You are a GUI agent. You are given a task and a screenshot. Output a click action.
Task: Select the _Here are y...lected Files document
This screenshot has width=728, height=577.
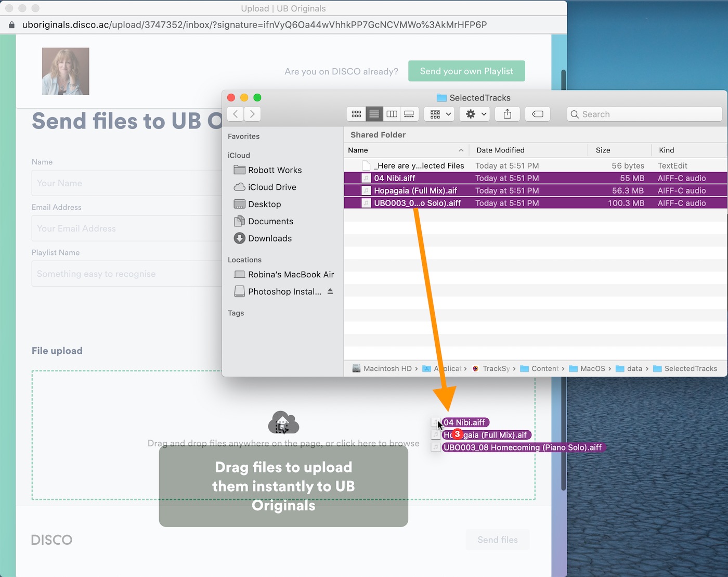point(536,165)
